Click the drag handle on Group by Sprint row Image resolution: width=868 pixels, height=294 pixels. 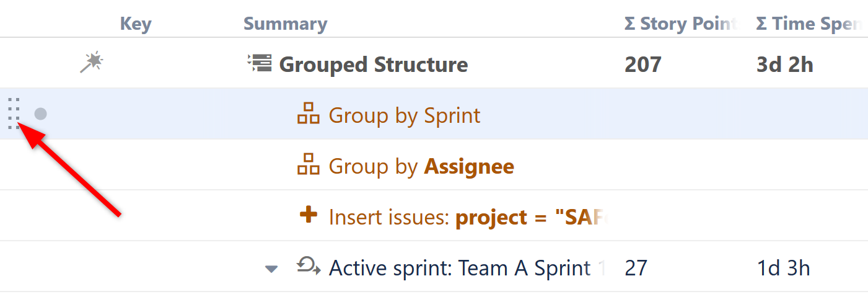coord(14,114)
